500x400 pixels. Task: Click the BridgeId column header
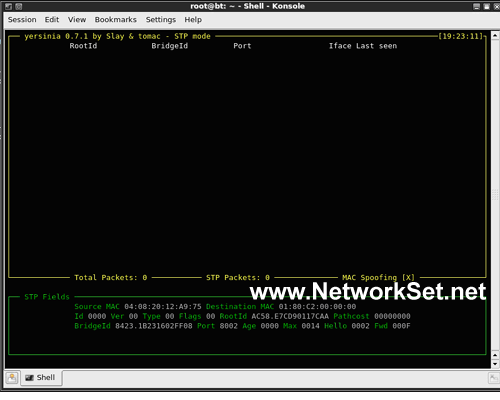170,46
